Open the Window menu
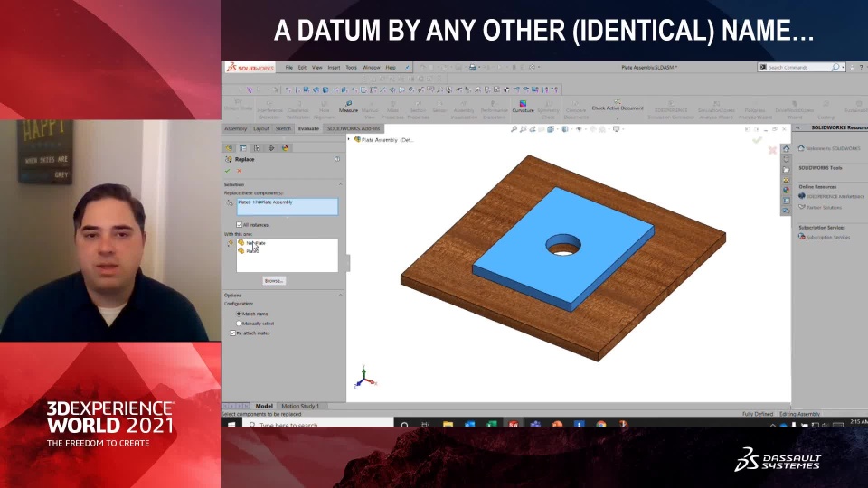 (371, 68)
